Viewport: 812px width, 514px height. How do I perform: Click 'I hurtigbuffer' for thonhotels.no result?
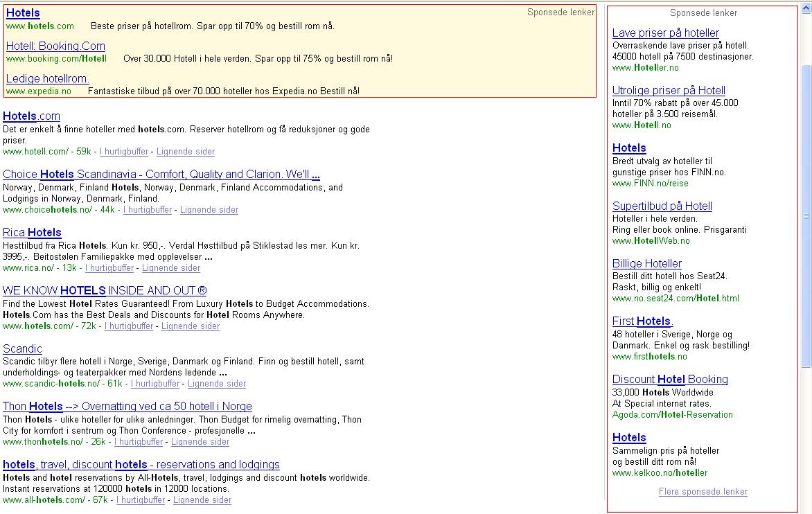139,442
